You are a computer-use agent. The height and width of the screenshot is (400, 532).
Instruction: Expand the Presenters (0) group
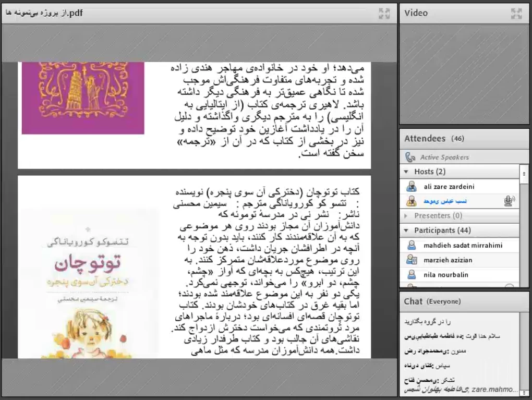[x=407, y=215]
